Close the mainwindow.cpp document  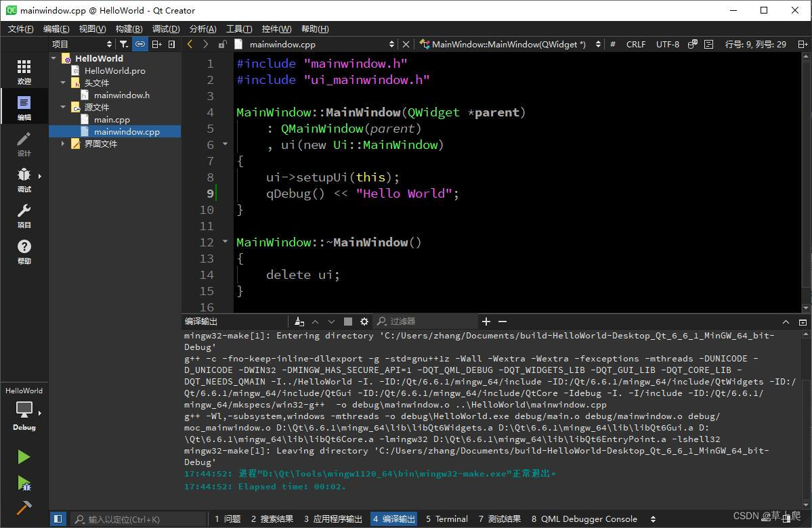tap(406, 44)
